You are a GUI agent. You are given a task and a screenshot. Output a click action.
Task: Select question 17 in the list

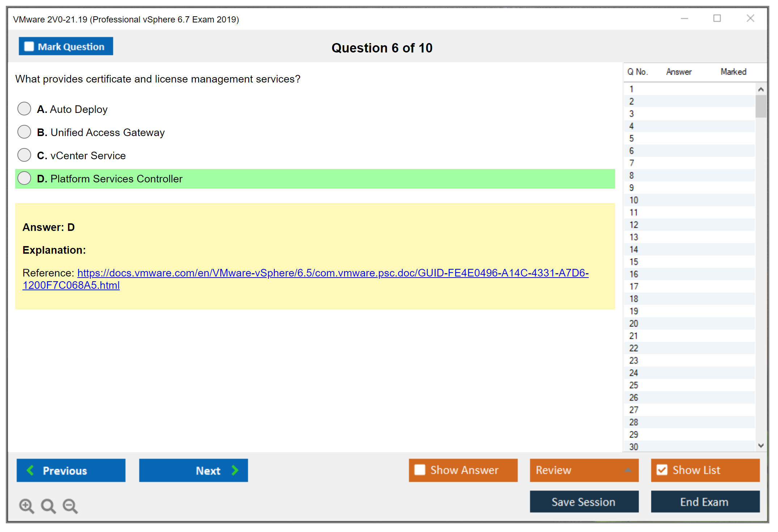click(634, 286)
